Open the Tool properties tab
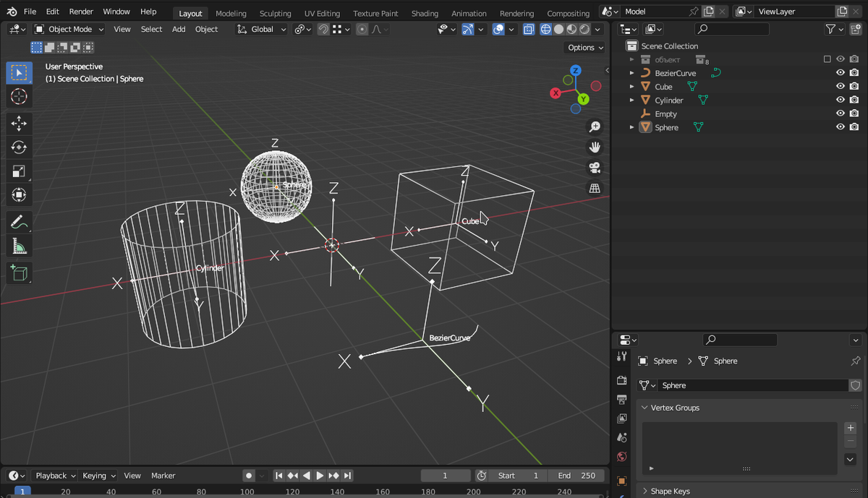Image resolution: width=868 pixels, height=498 pixels. [621, 356]
